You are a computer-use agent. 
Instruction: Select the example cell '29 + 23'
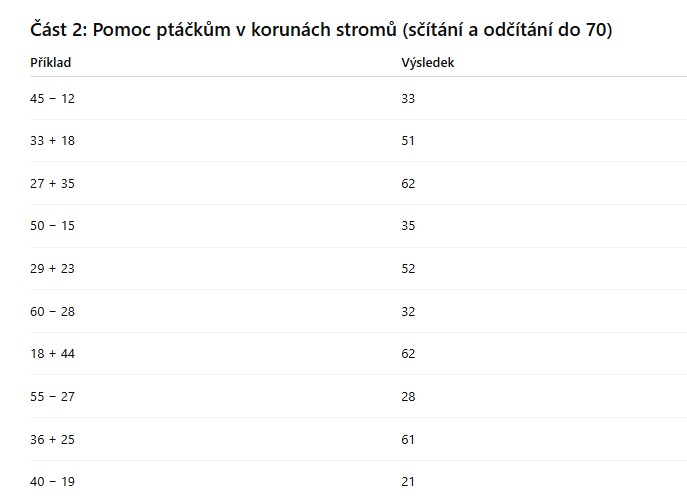[x=53, y=269]
